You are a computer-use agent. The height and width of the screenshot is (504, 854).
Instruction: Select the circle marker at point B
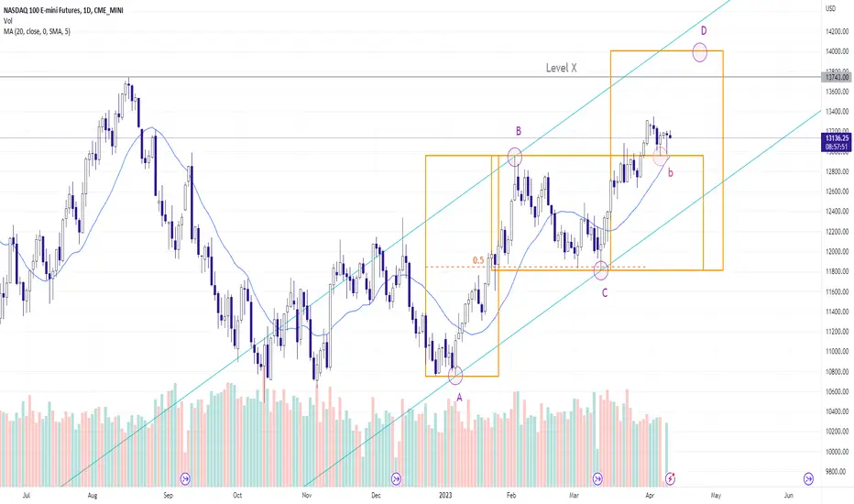point(515,158)
